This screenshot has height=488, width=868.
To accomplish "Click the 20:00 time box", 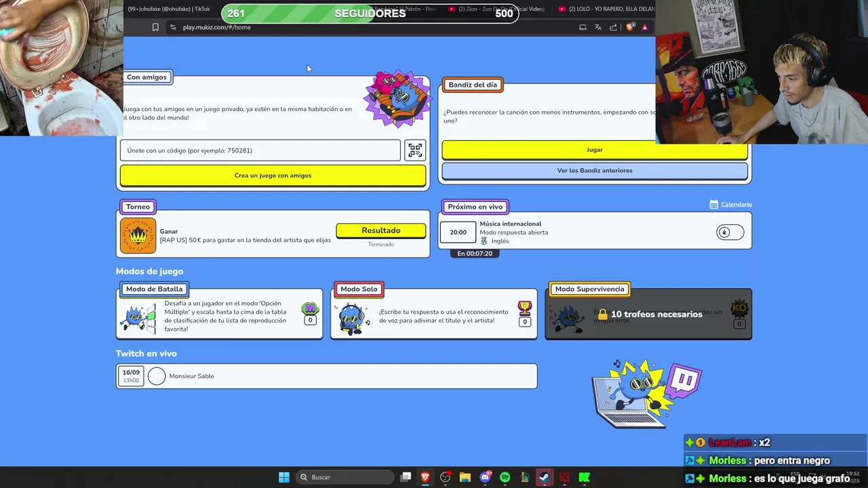I will (458, 232).
